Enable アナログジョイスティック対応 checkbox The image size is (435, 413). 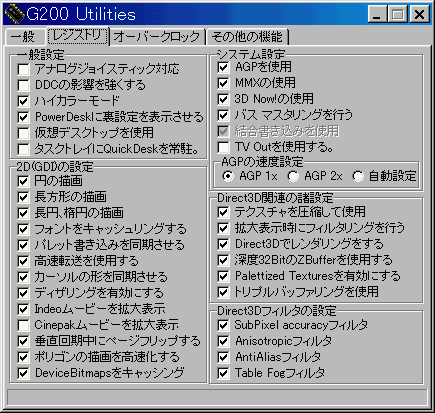click(23, 69)
